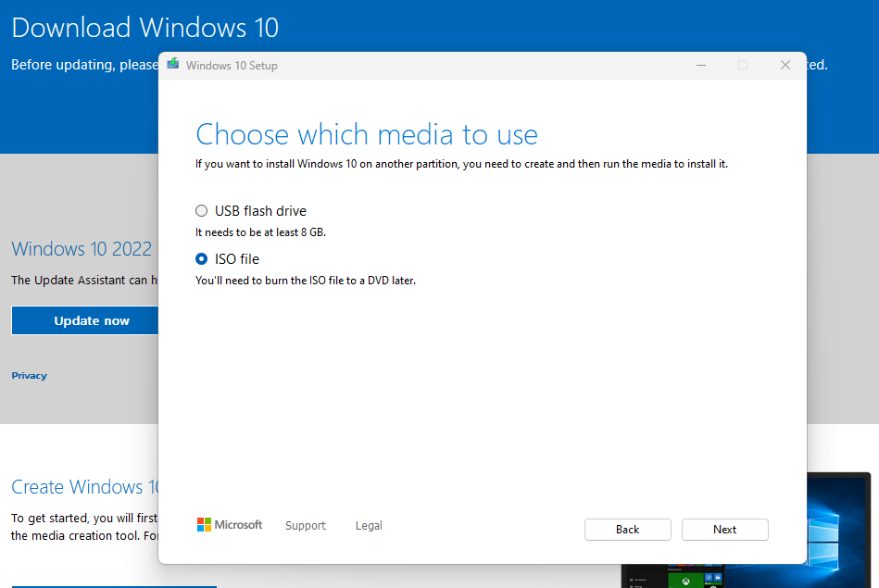Viewport: 879px width, 588px height.
Task: Click the "Create Windows 1" heading on the page
Action: point(85,487)
